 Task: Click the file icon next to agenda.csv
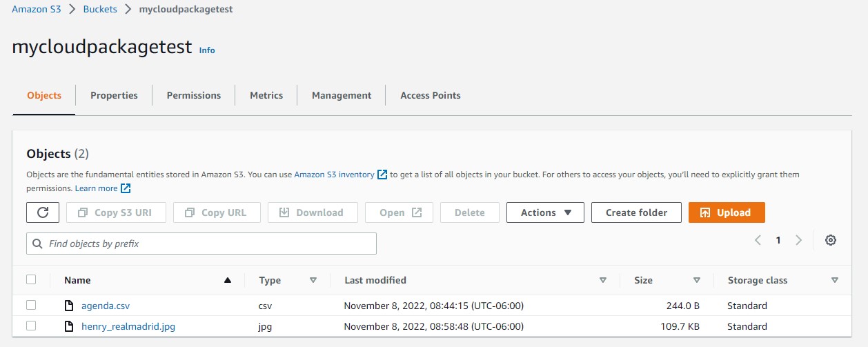pos(68,306)
